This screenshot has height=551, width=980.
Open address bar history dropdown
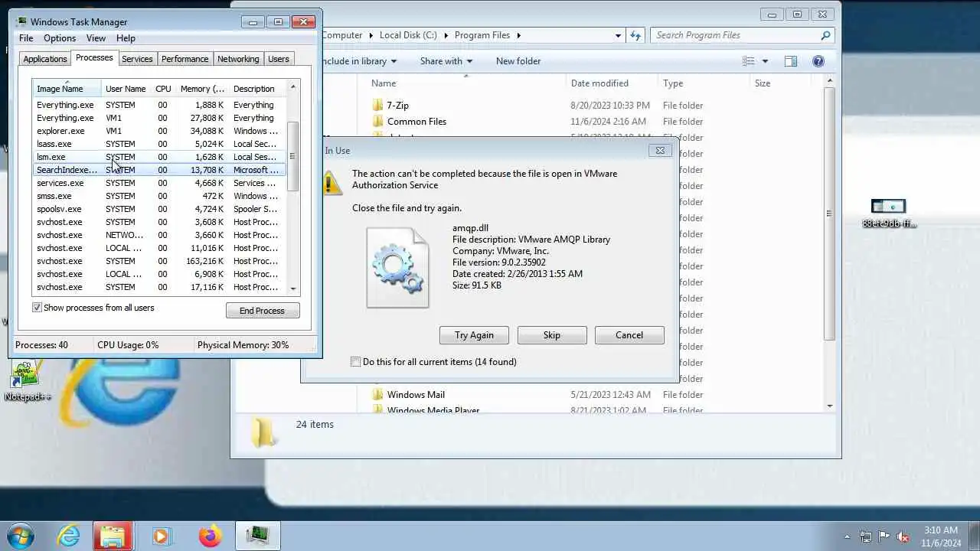click(618, 35)
